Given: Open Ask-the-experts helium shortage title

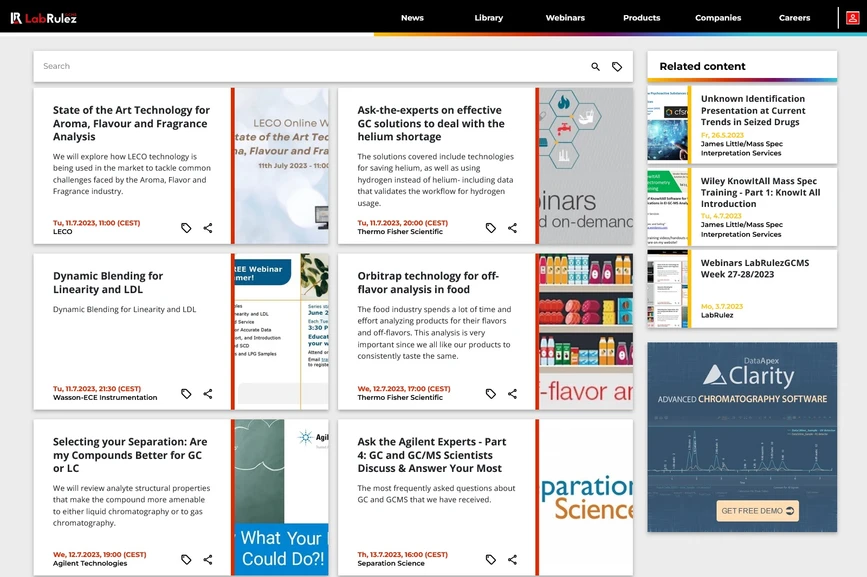Looking at the screenshot, I should pos(431,123).
